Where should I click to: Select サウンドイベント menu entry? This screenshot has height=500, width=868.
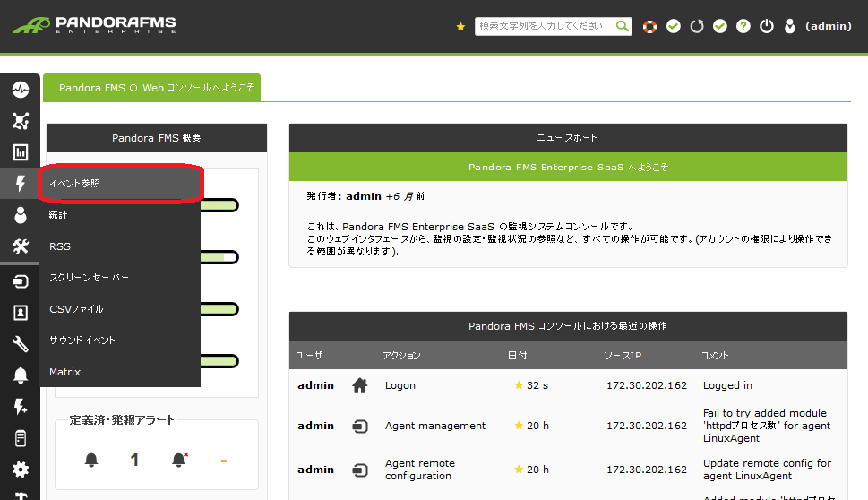coord(120,340)
